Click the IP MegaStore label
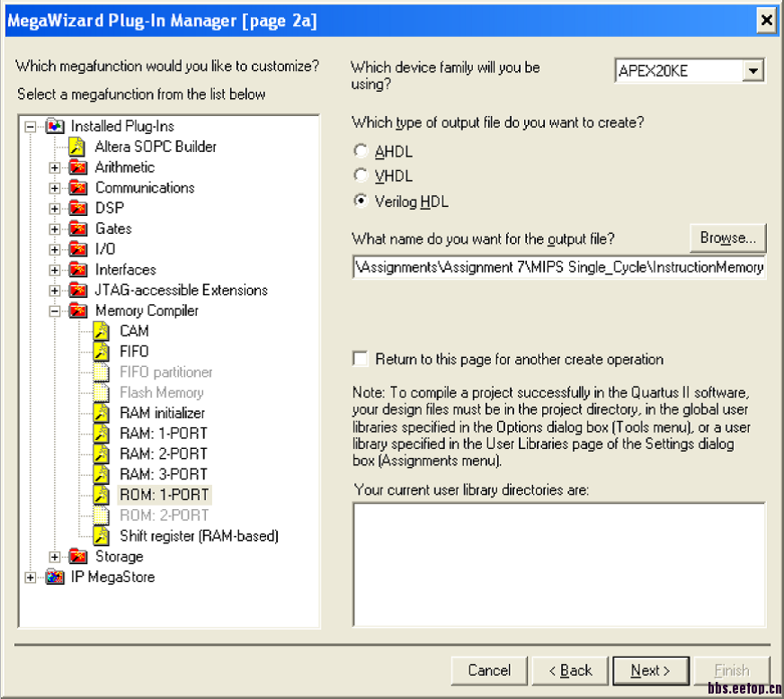Image resolution: width=784 pixels, height=699 pixels. (x=112, y=577)
